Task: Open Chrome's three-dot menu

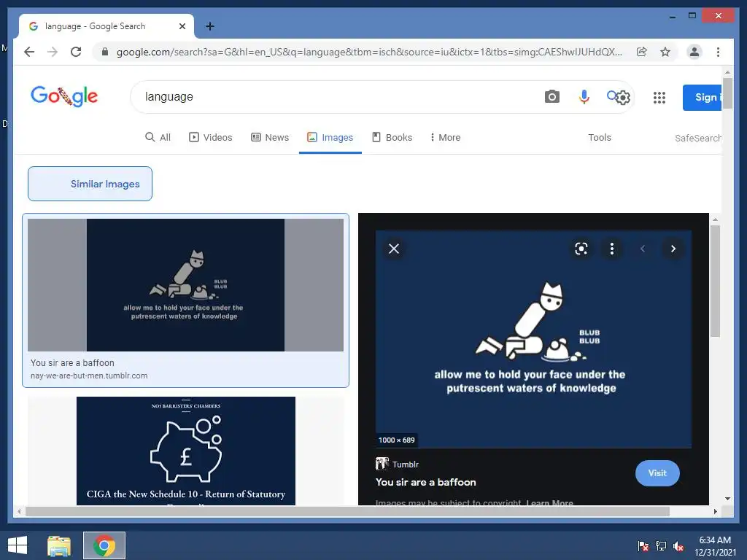Action: 718,52
